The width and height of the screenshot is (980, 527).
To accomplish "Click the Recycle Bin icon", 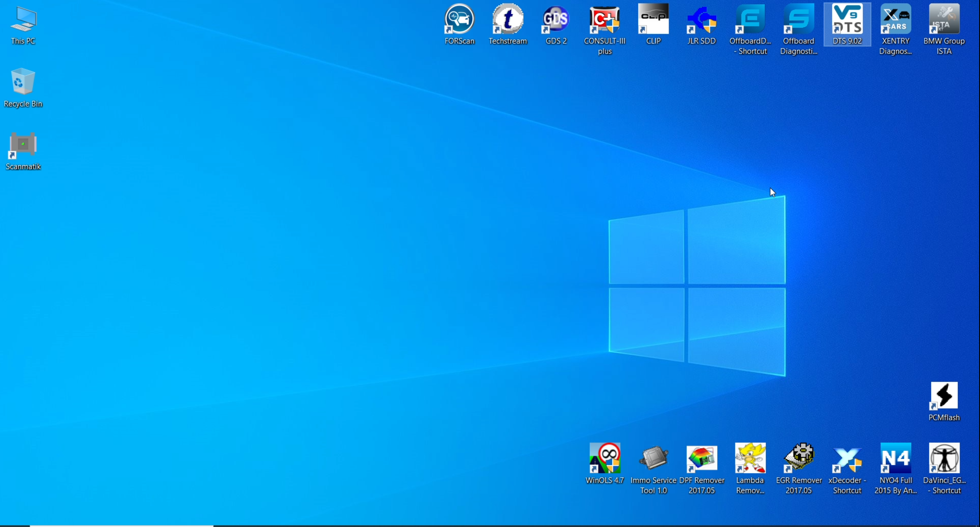I will point(23,82).
